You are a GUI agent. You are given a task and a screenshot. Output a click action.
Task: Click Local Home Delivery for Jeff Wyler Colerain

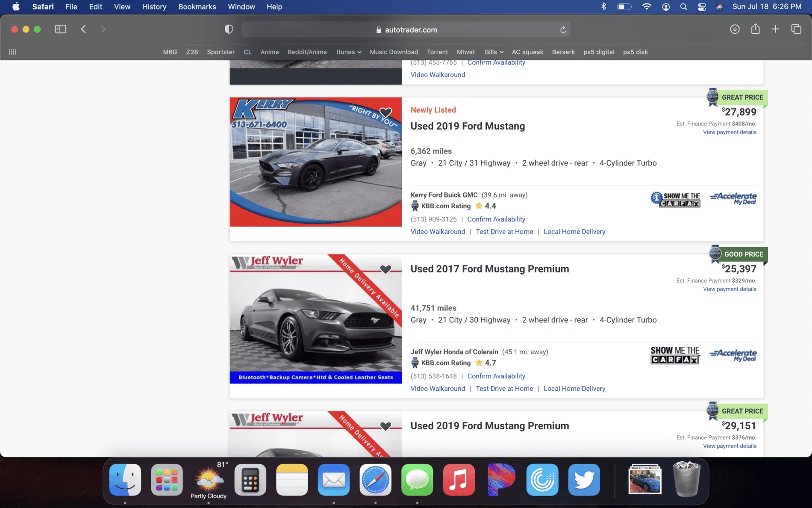(574, 388)
